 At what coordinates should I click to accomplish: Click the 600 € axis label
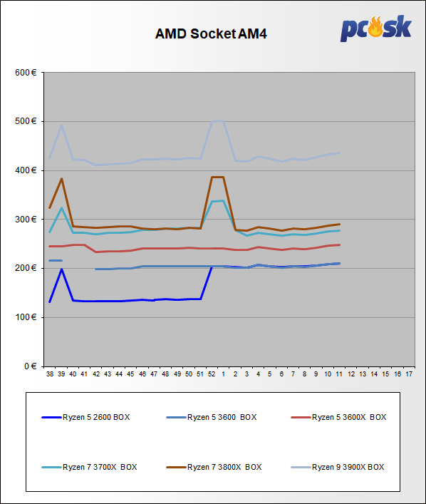[26, 73]
